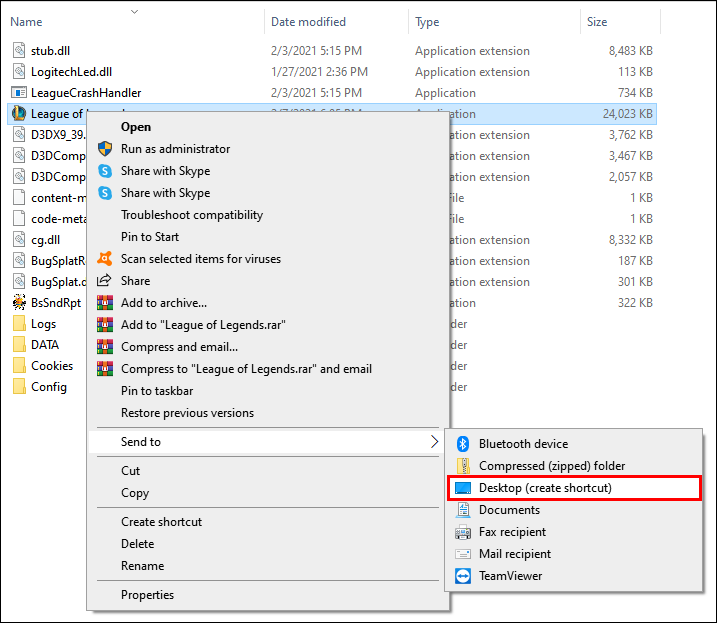
Task: Click the Compressed (zipped) folder icon
Action: point(462,466)
